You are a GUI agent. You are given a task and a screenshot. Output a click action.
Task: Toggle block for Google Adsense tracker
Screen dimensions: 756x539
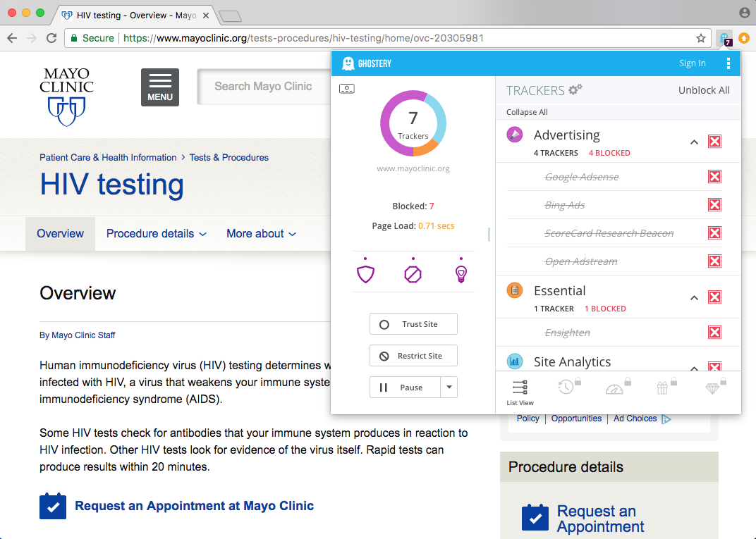(714, 177)
